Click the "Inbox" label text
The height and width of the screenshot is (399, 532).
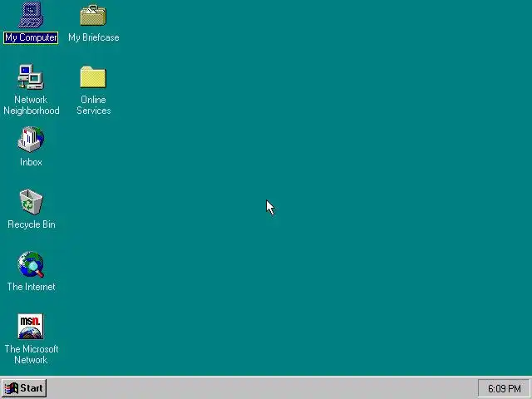point(31,162)
